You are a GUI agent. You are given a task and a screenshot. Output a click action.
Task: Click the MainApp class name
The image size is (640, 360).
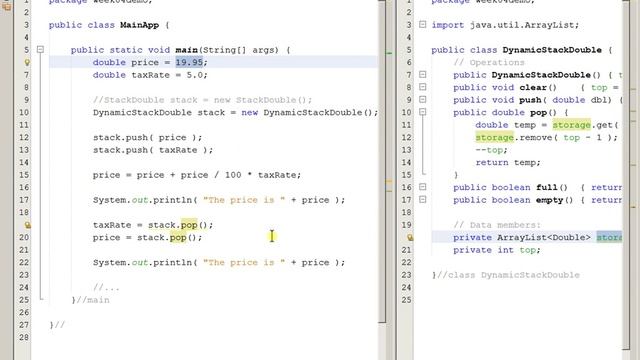pyautogui.click(x=139, y=25)
